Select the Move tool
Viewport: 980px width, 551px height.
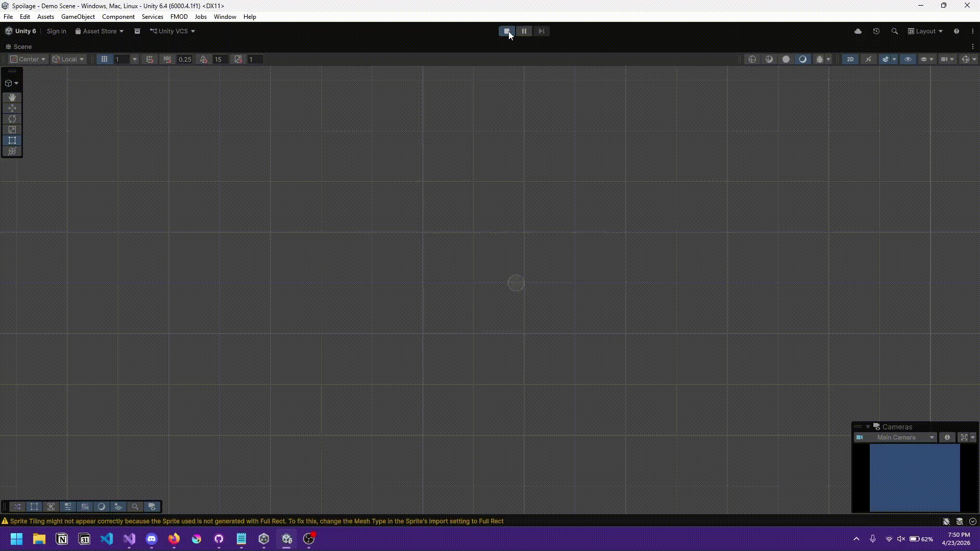coord(12,108)
